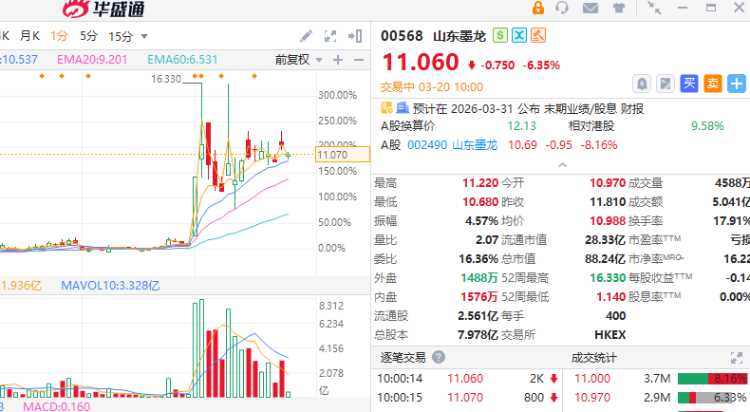Click the 52周最高 value 16.330
Image resolution: width=750 pixels, height=412 pixels.
pos(607,278)
